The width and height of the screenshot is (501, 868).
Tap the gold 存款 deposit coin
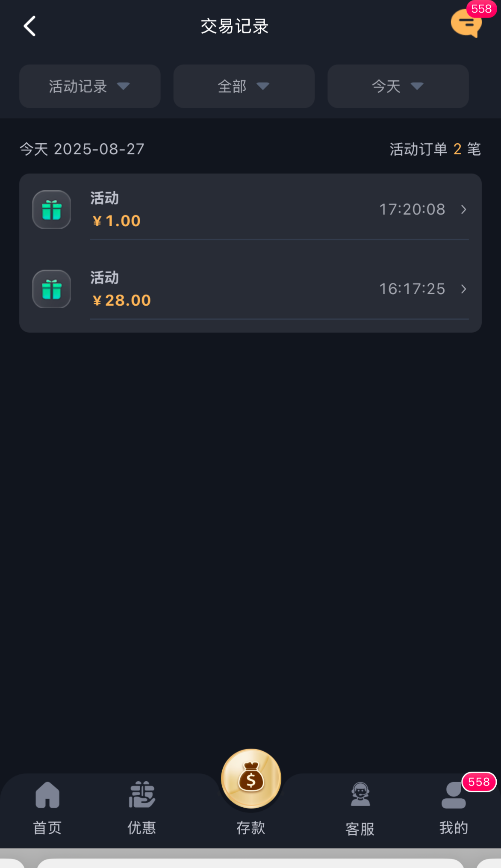coord(251,779)
